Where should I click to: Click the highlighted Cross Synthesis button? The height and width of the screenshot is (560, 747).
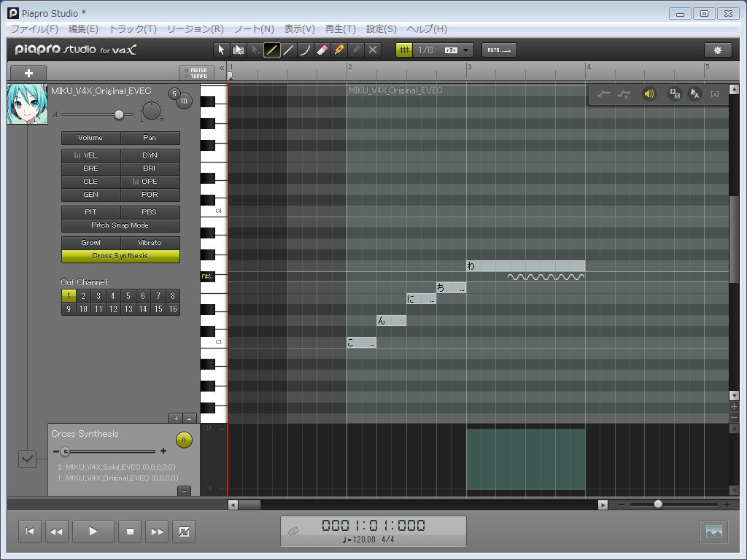[x=120, y=256]
